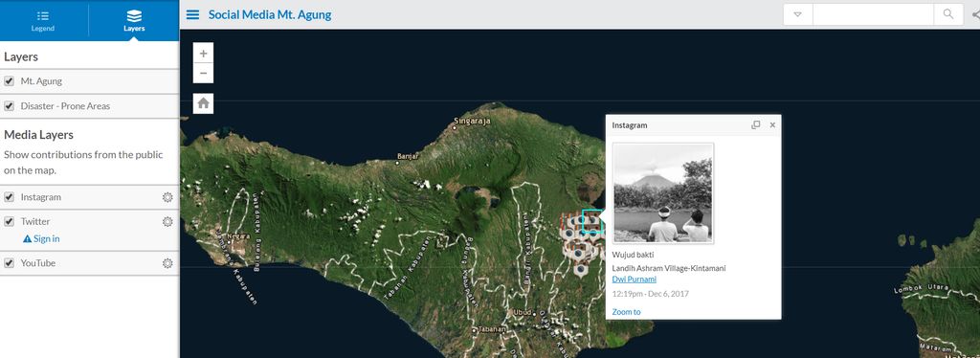
Task: Click the Singaraja map label
Action: 472,121
